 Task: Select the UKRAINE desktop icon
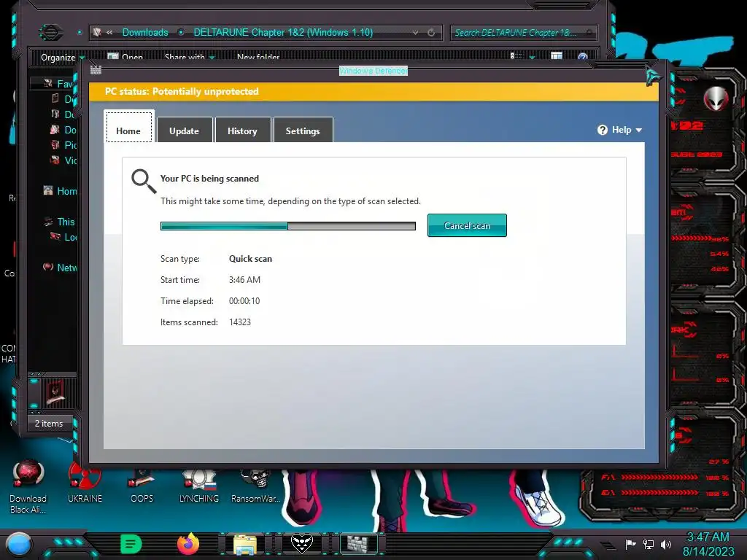click(85, 483)
